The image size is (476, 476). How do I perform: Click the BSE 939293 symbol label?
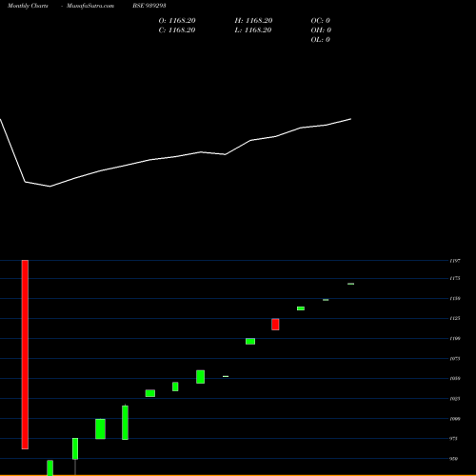[149, 6]
